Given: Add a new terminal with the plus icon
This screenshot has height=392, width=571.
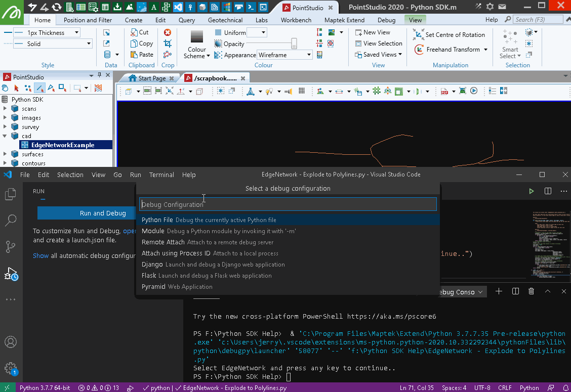Looking at the screenshot, I should click(499, 291).
